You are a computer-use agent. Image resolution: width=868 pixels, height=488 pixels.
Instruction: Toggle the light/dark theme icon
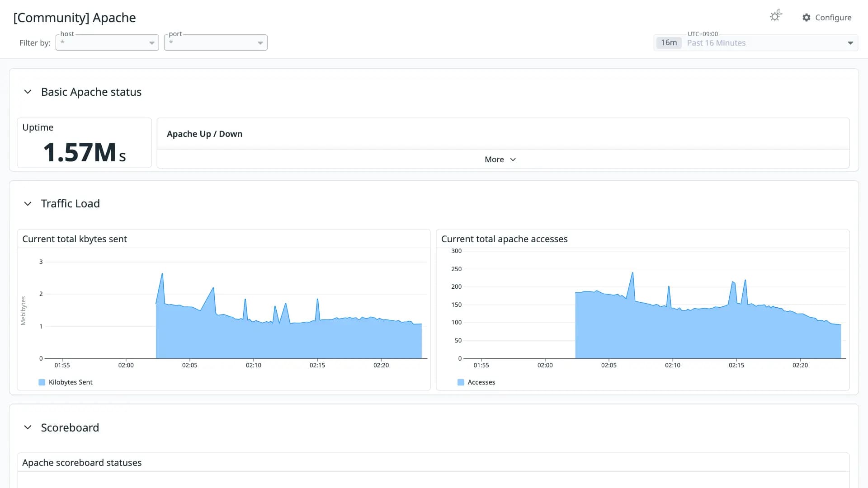coord(776,16)
